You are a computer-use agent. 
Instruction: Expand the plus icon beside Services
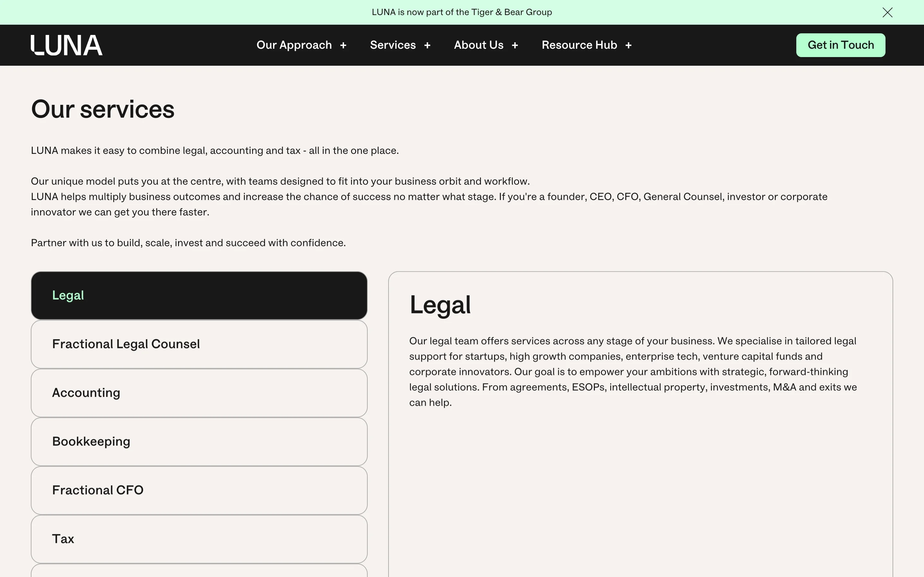coord(427,46)
